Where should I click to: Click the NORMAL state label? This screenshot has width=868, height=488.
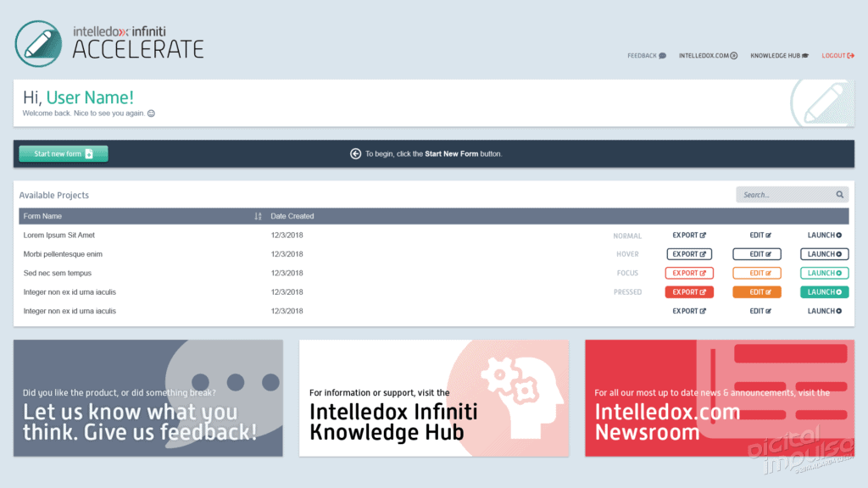coord(627,236)
